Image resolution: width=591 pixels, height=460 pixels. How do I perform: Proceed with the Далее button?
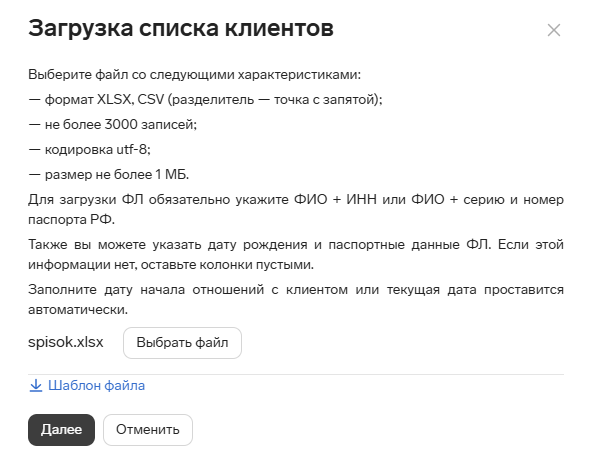point(61,430)
